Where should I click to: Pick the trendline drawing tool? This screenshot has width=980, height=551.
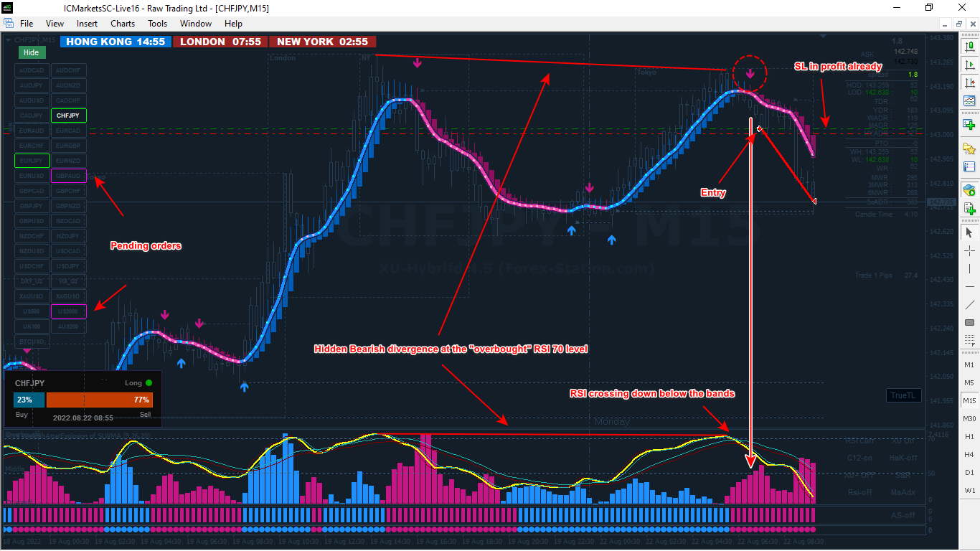pyautogui.click(x=970, y=304)
